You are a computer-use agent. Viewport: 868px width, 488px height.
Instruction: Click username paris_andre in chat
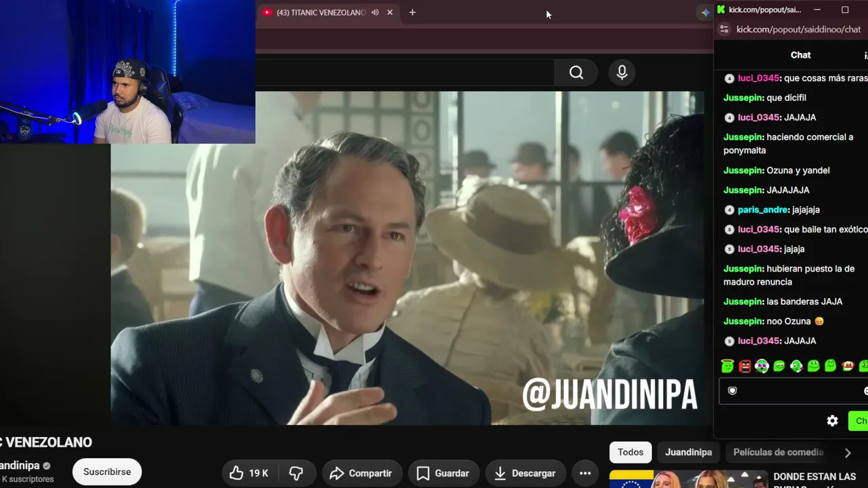tap(763, 210)
